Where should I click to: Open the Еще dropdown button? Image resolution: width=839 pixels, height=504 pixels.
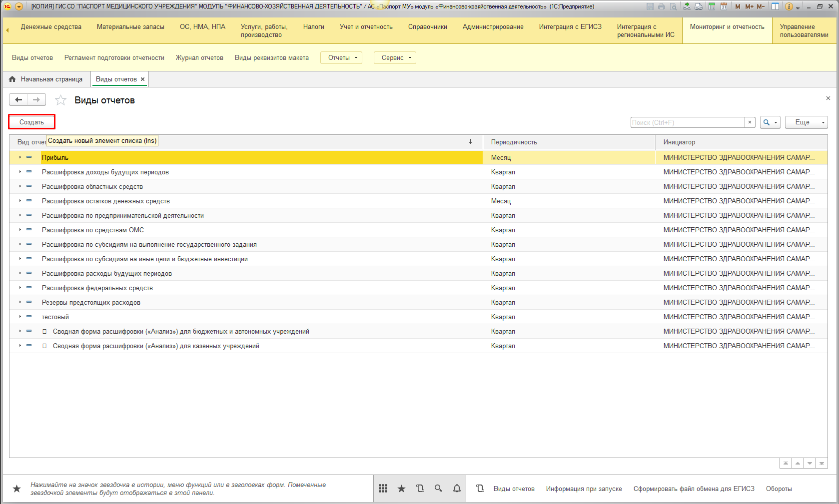(806, 122)
